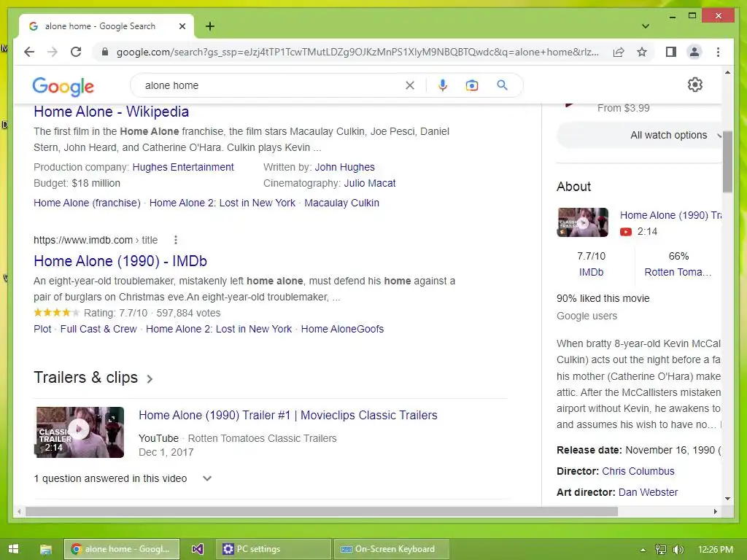This screenshot has width=747, height=560.
Task: Click the address bar URL
Action: point(357,52)
